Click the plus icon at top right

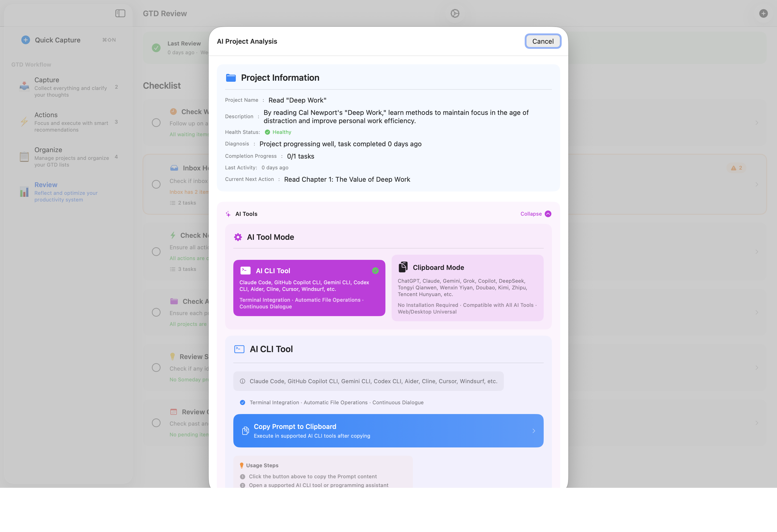point(763,13)
